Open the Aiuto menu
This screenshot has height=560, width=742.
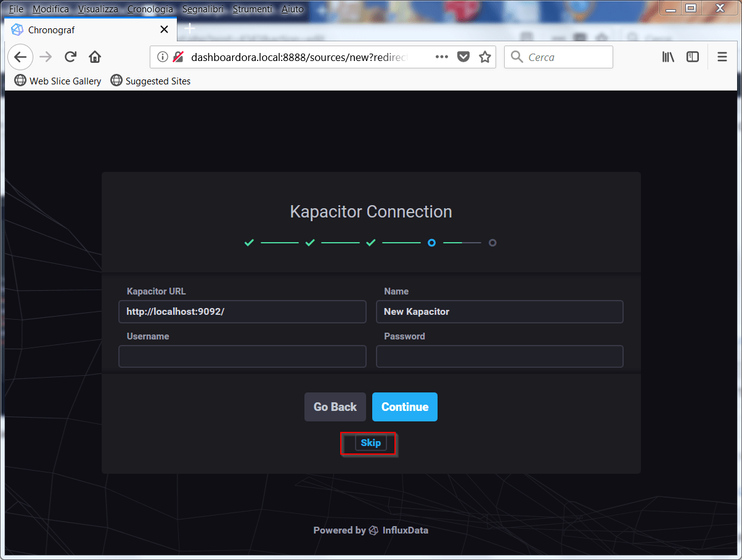point(293,9)
